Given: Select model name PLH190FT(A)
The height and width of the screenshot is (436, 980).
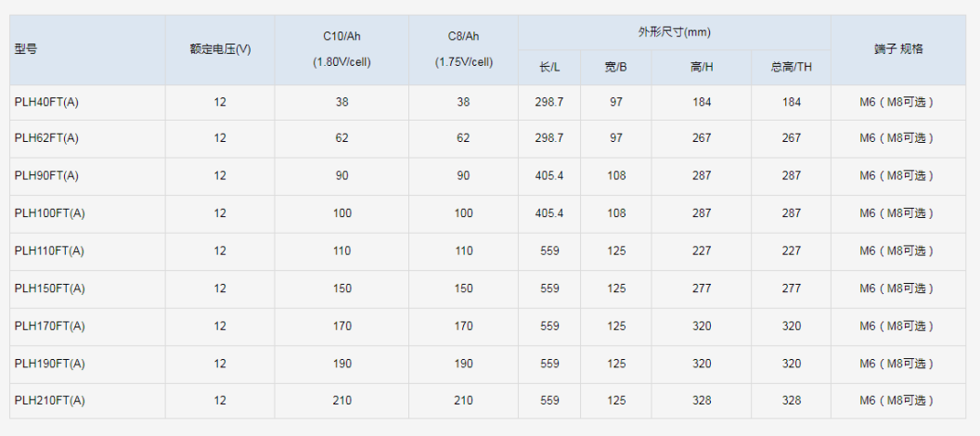Looking at the screenshot, I should (49, 364).
